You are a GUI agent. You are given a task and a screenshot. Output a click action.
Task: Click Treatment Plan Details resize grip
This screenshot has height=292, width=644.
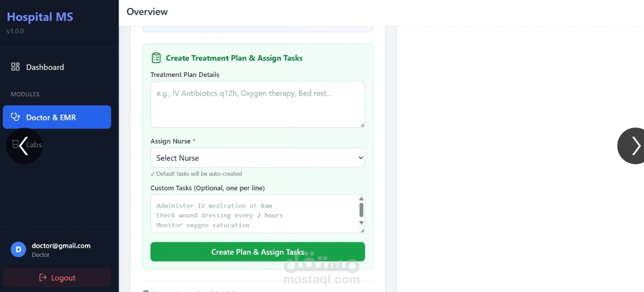click(x=362, y=125)
